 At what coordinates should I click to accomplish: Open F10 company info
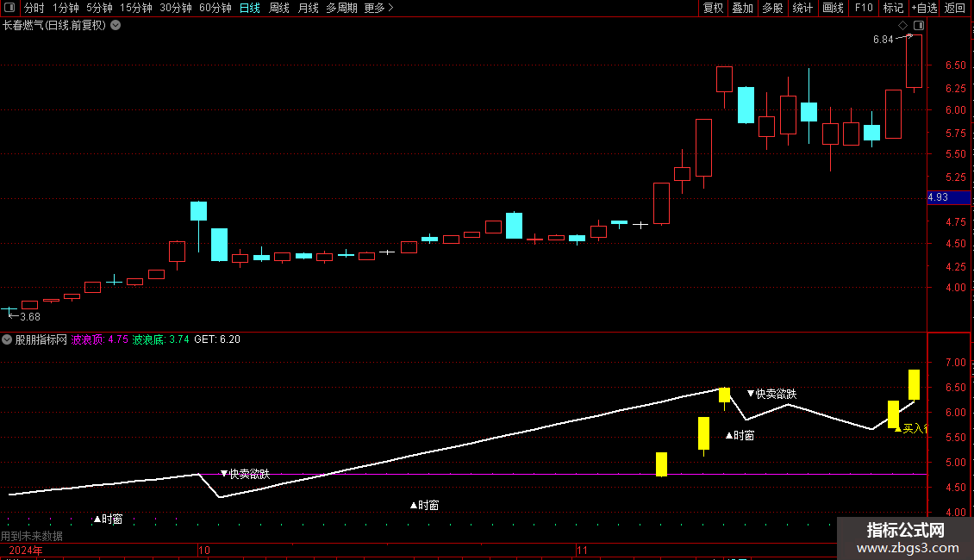(x=864, y=8)
